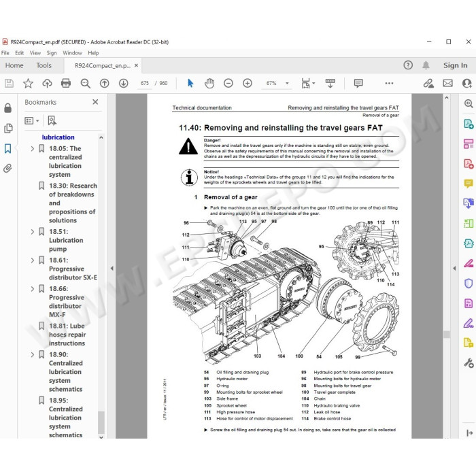Choose the Selection arrow tool
Screen dimensions: 476x476
pos(190,83)
